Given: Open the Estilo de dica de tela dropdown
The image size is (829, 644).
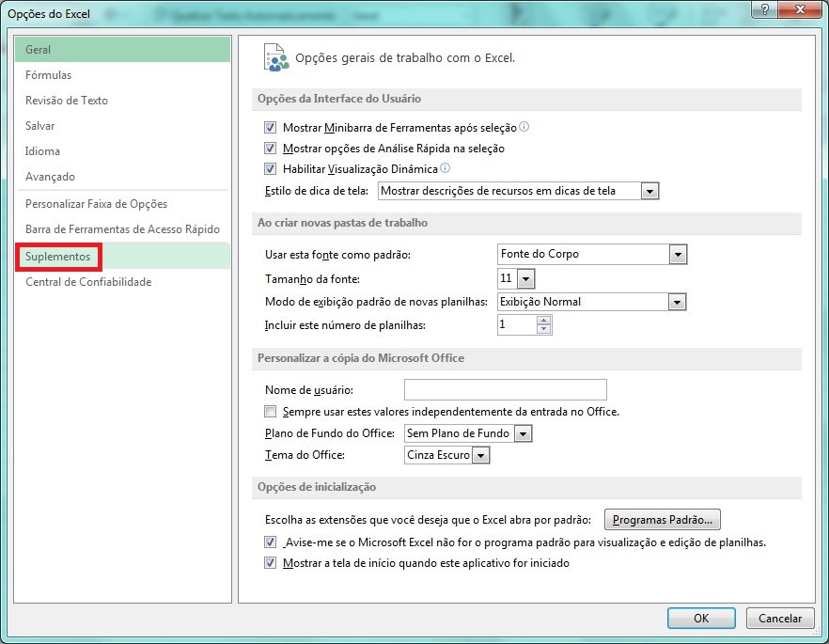Looking at the screenshot, I should [649, 191].
